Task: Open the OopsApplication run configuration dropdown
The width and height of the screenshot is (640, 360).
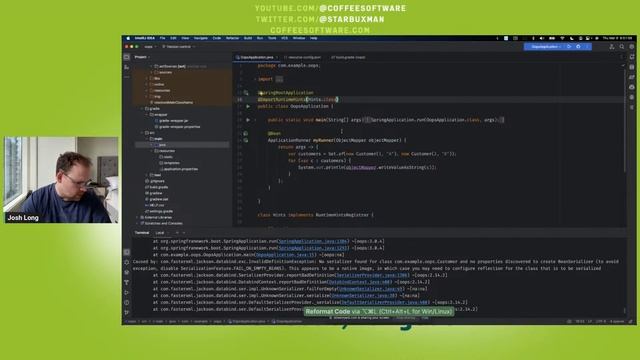Action: [x=546, y=47]
